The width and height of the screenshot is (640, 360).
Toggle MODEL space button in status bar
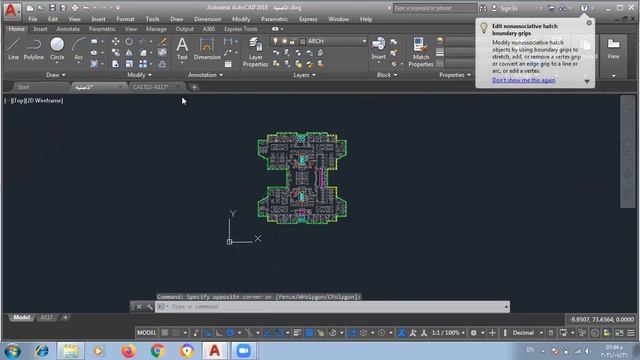coord(147,333)
